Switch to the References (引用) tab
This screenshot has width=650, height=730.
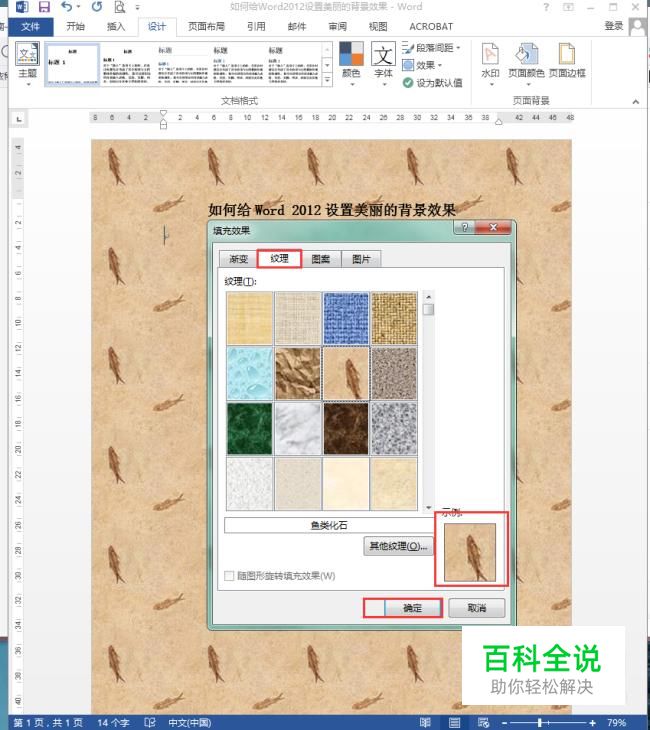(x=256, y=27)
